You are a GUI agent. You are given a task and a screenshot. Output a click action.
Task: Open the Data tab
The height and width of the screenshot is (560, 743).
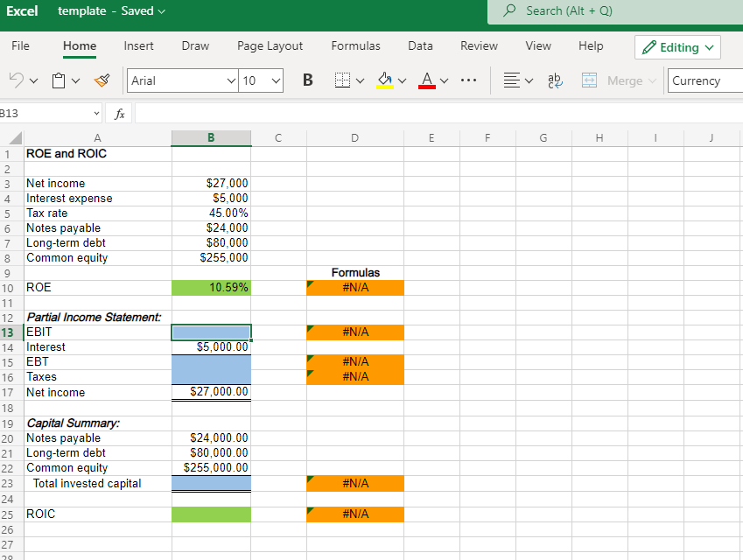[x=420, y=45]
